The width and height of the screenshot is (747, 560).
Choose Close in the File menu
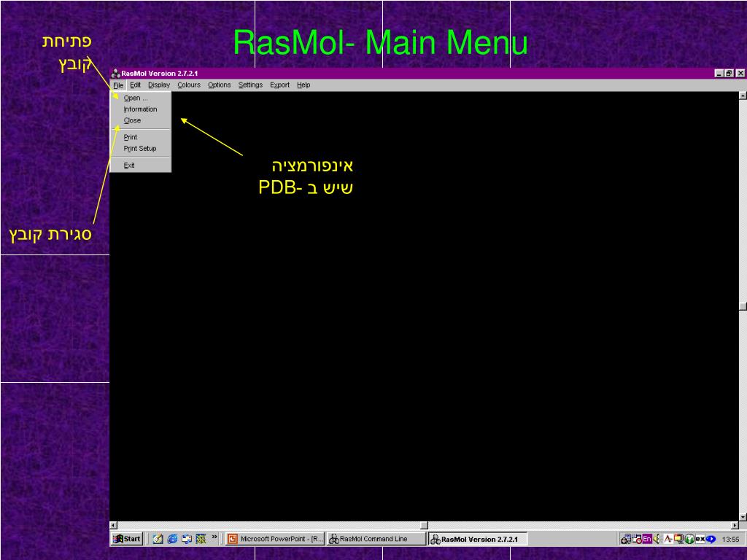(x=141, y=120)
